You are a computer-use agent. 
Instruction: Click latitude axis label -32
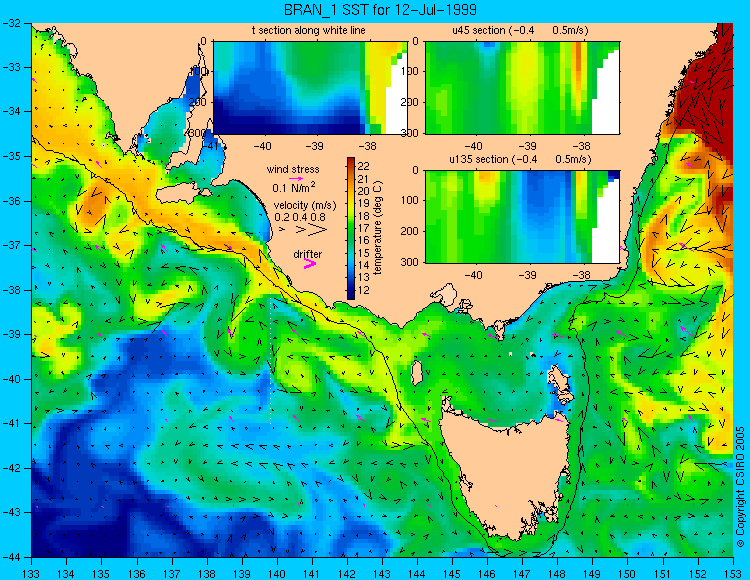point(11,22)
